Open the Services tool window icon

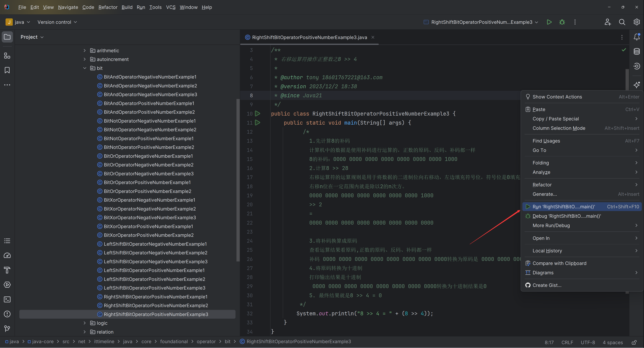(x=7, y=285)
